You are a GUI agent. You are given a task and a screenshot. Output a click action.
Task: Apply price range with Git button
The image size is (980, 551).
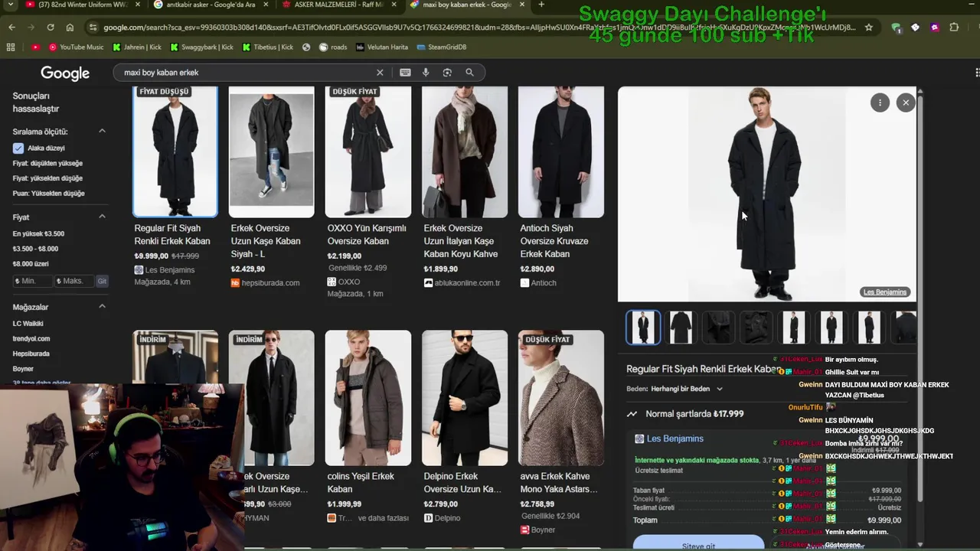coord(102,281)
